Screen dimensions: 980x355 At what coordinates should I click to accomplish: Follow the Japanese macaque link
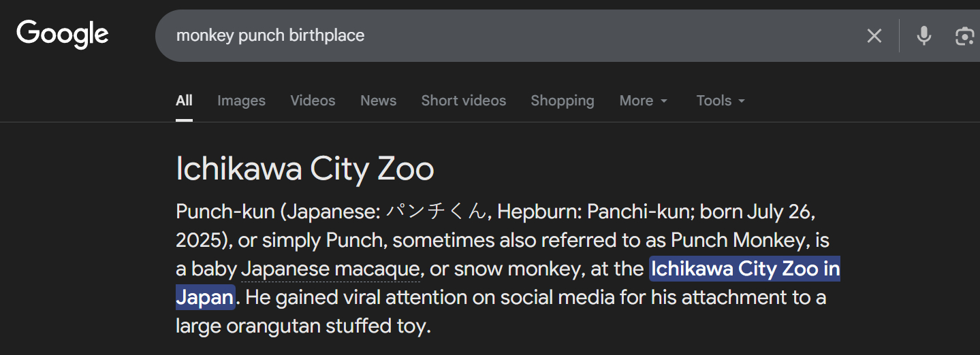(x=330, y=269)
